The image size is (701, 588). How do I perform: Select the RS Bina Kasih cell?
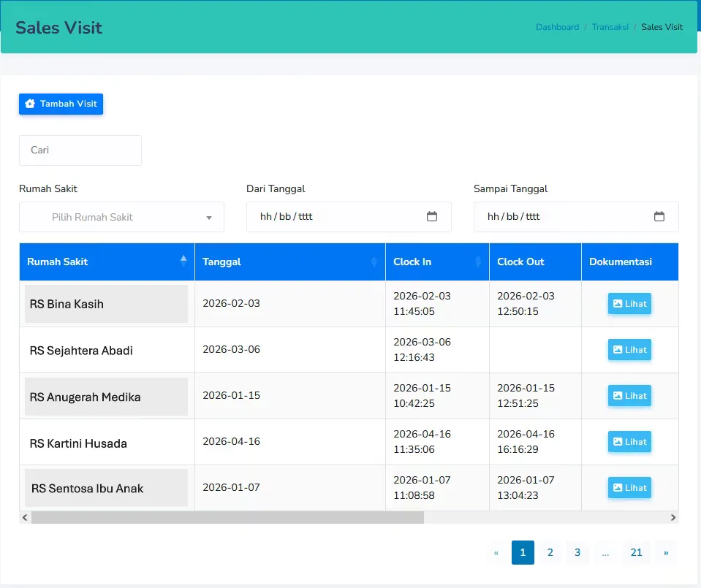coord(107,304)
